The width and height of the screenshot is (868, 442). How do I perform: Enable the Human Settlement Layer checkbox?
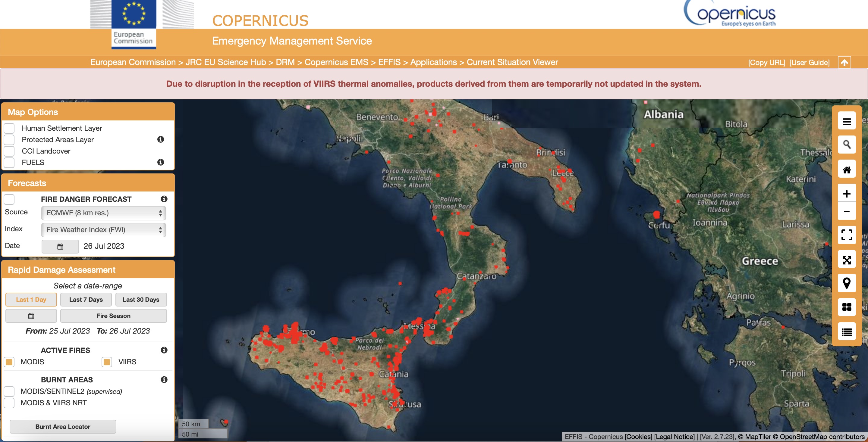tap(9, 128)
